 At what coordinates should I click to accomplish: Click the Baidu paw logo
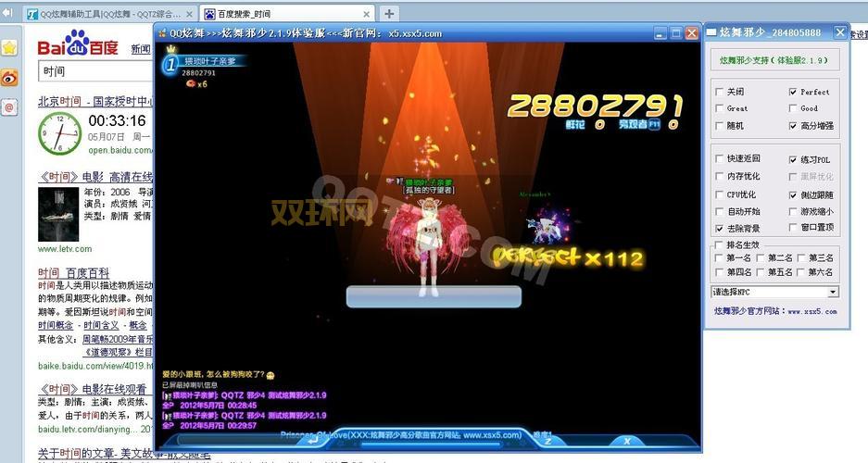tap(77, 43)
